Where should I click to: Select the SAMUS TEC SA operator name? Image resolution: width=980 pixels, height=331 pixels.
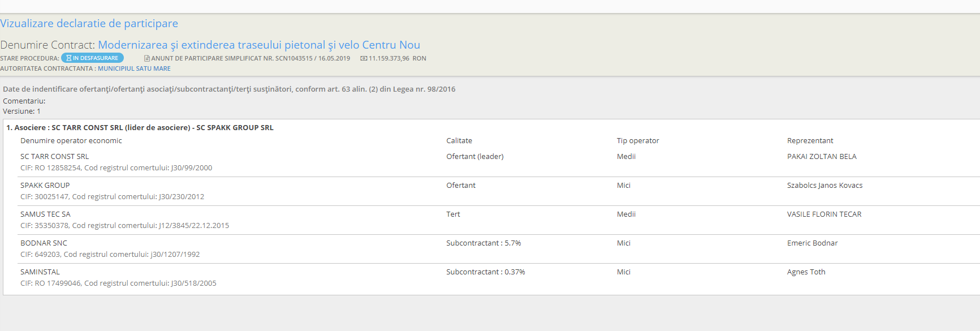(45, 214)
